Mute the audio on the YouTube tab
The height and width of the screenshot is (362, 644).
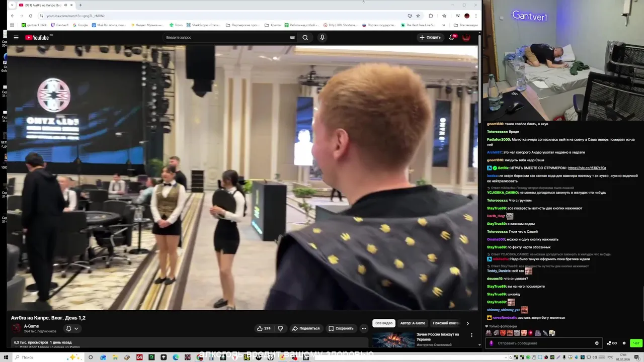[x=65, y=5]
